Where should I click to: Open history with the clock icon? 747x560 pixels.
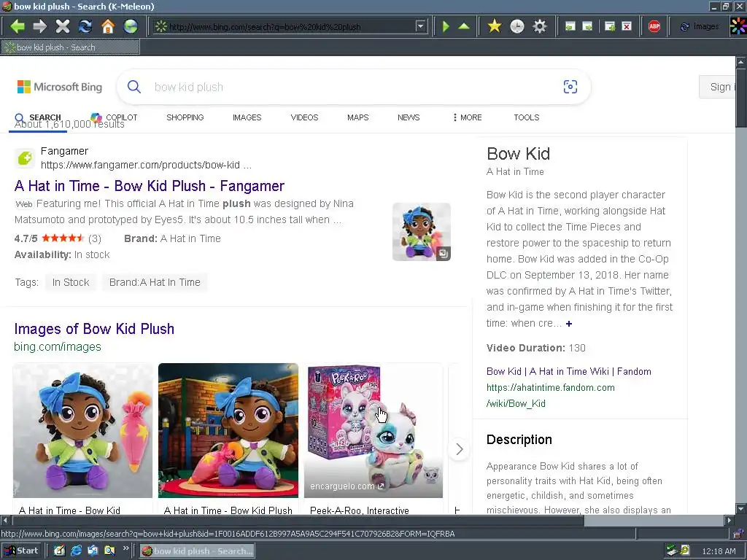click(517, 26)
